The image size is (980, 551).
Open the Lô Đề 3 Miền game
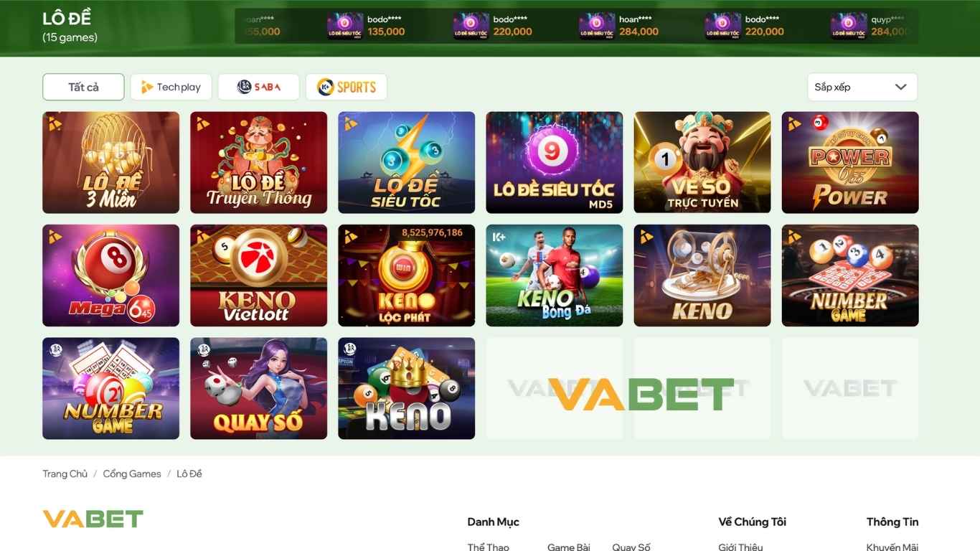pos(110,162)
